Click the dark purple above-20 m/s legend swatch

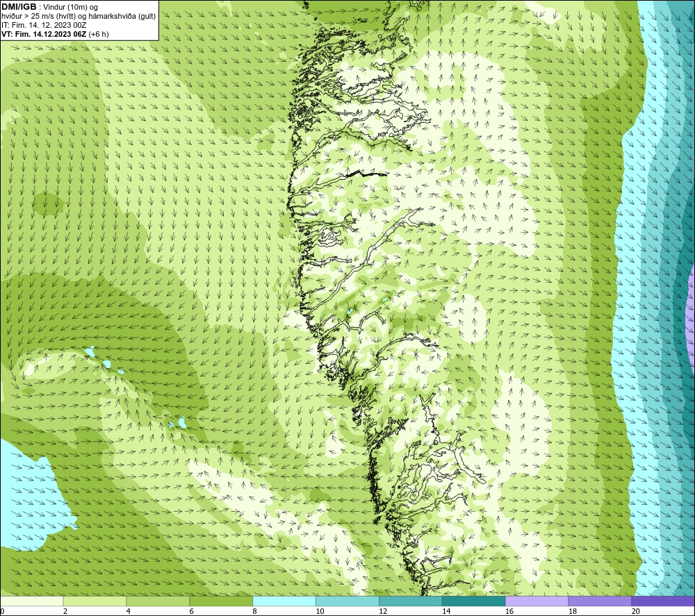(663, 601)
